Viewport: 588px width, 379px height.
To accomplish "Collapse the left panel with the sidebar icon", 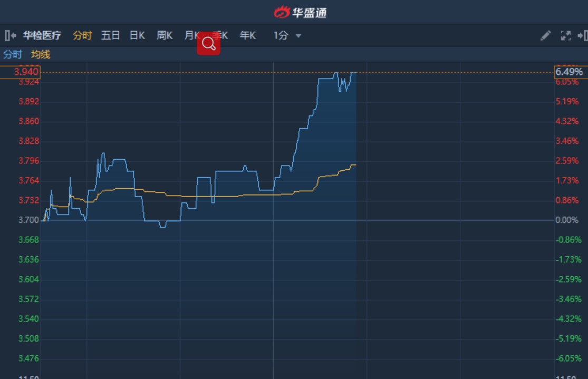I will pyautogui.click(x=8, y=35).
